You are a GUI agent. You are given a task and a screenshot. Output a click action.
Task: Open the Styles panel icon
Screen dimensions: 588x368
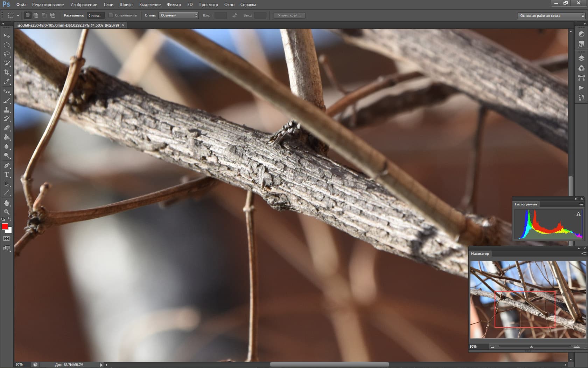coord(581,44)
